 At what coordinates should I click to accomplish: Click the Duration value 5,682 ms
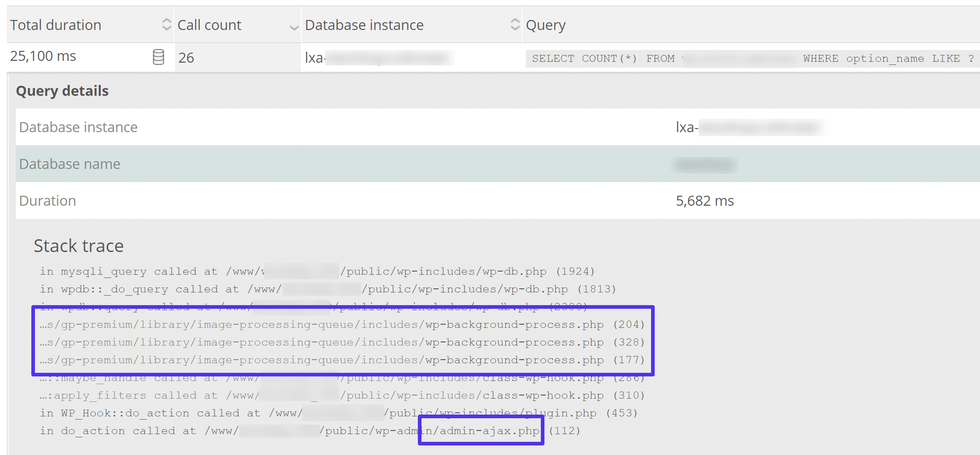point(705,200)
